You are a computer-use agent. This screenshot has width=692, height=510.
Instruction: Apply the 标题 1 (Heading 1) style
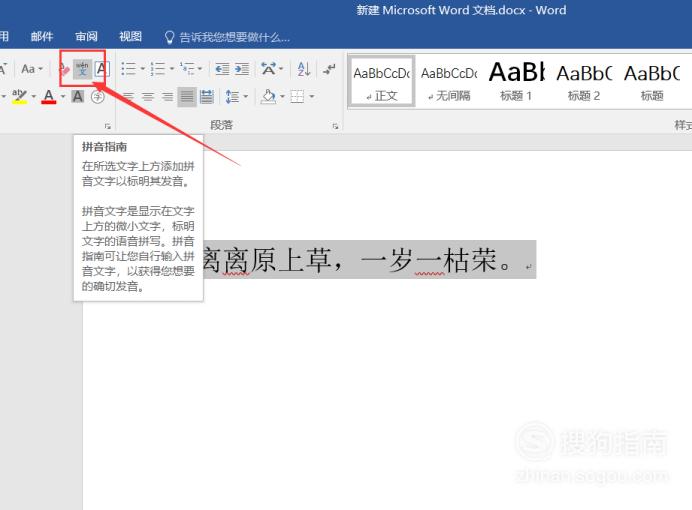[x=516, y=82]
